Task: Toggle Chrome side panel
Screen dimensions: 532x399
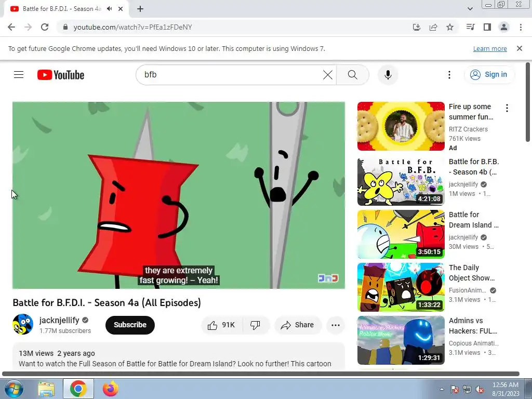Action: 487,27
